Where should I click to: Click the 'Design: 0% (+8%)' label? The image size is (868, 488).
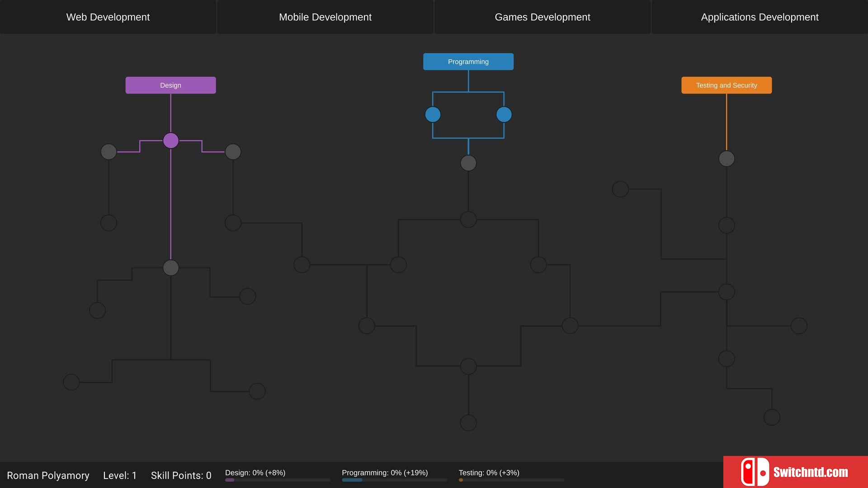click(255, 473)
